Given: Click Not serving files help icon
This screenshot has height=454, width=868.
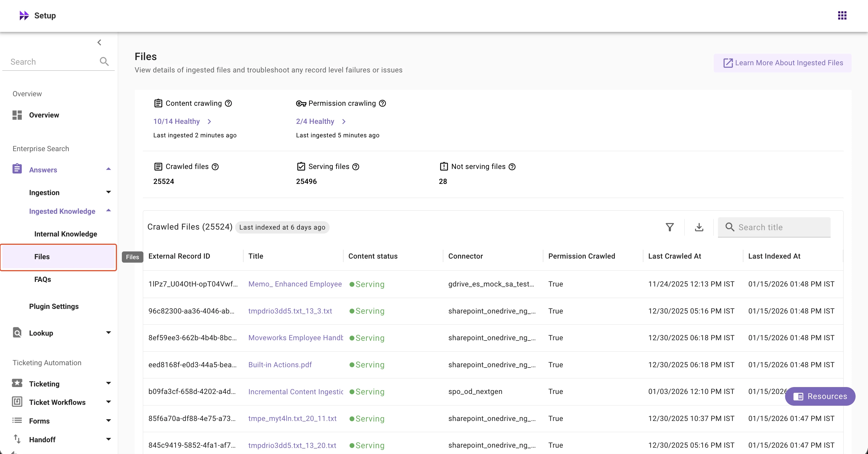Looking at the screenshot, I should [x=512, y=167].
